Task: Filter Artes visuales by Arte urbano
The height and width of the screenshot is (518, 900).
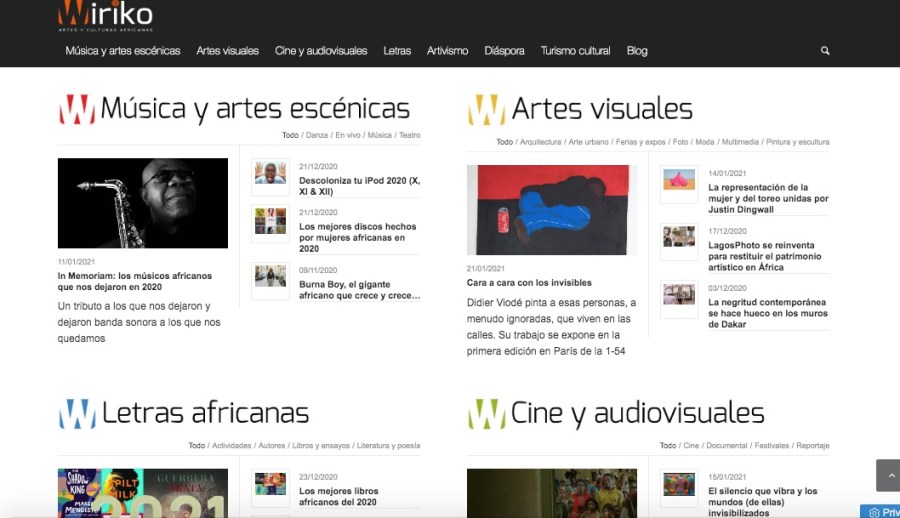Action: coord(587,142)
